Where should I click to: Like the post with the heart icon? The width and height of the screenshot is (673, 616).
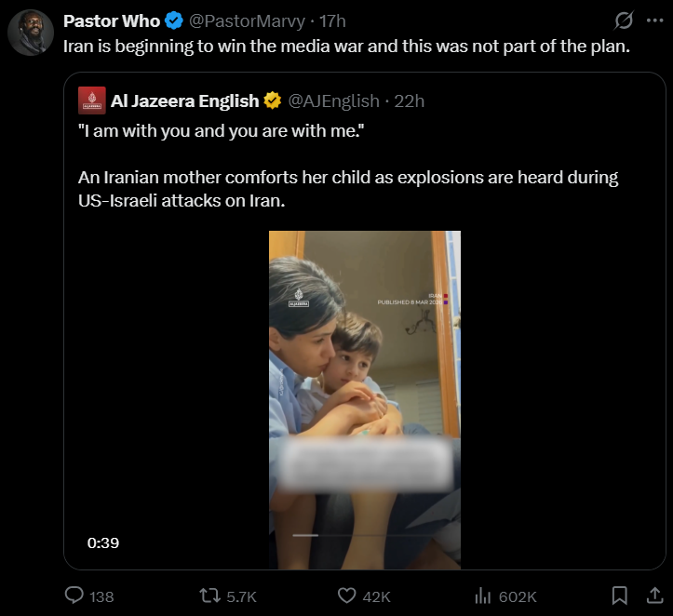tap(347, 596)
